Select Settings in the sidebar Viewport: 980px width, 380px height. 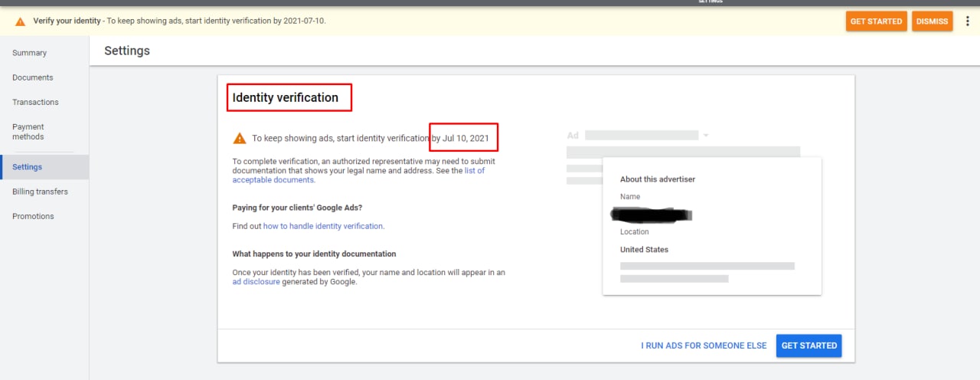click(x=44, y=167)
